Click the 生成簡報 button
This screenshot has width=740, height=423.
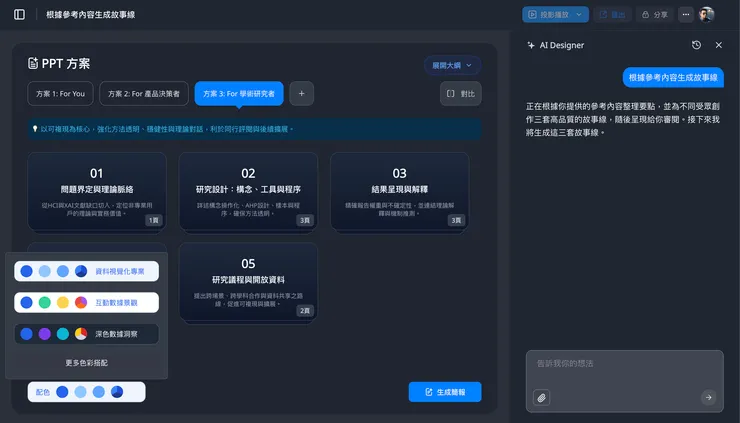(445, 392)
